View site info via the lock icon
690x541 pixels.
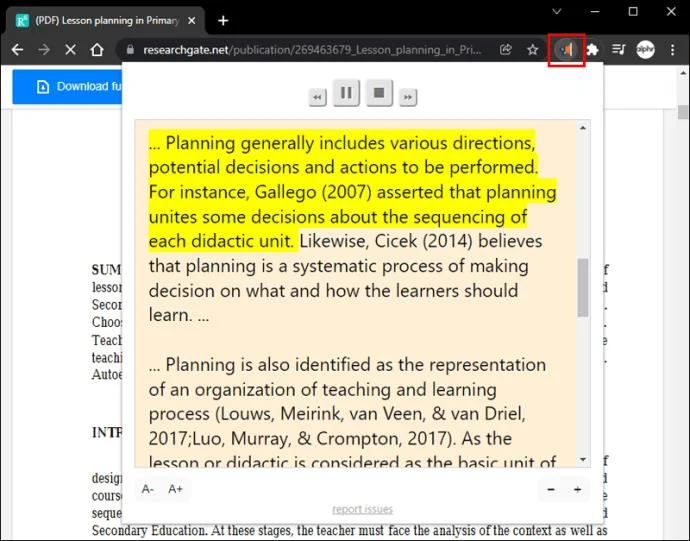(x=130, y=50)
